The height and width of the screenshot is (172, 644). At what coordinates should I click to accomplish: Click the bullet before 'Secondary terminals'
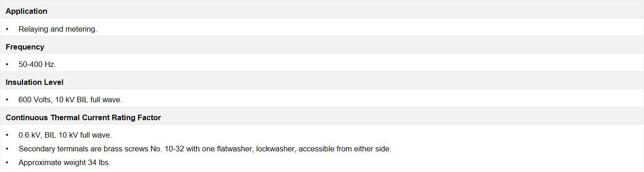(7, 149)
